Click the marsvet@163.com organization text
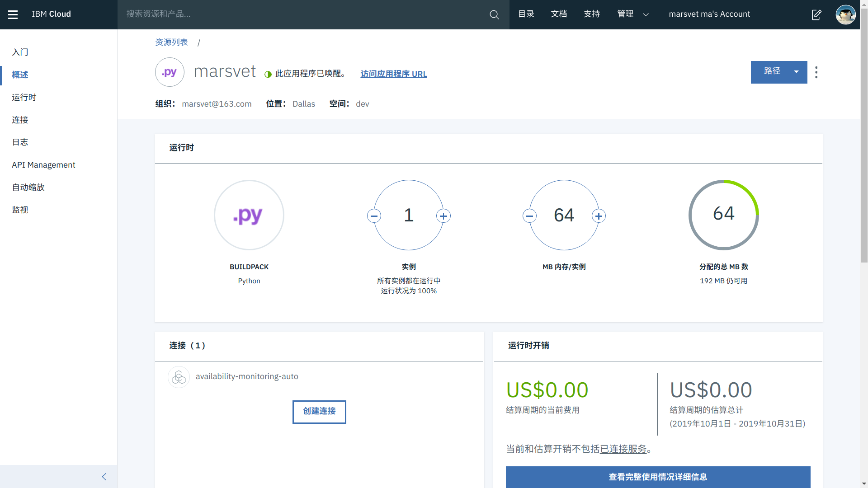 (x=217, y=104)
